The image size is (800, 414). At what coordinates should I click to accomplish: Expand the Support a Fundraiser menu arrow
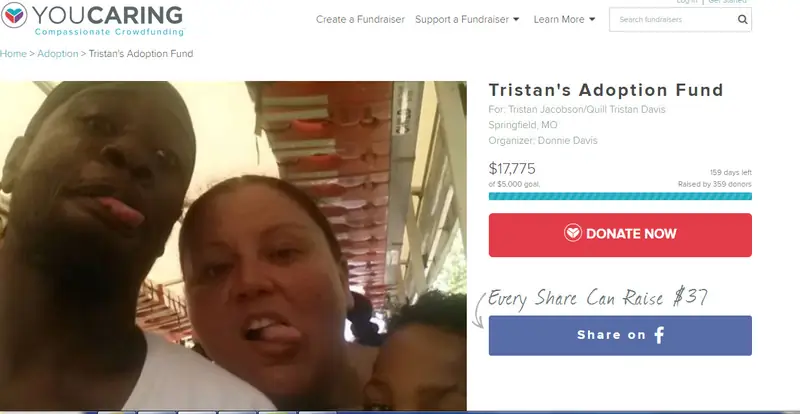(x=516, y=19)
